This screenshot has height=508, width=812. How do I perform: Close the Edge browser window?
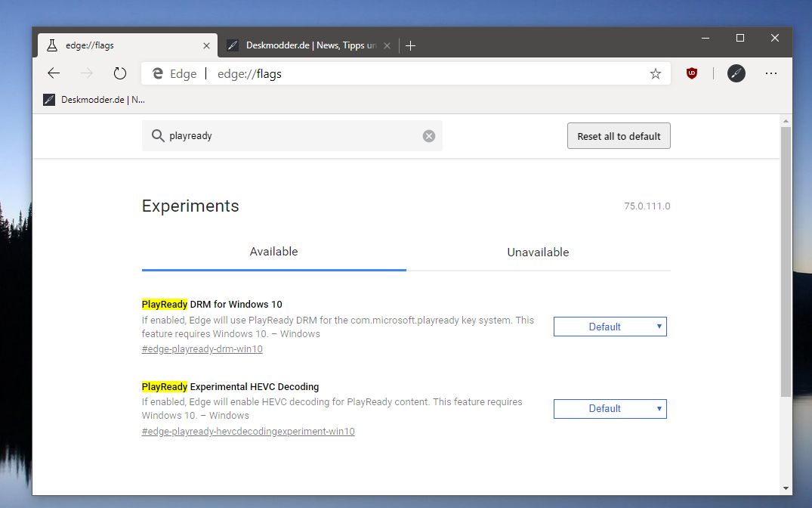(x=775, y=39)
